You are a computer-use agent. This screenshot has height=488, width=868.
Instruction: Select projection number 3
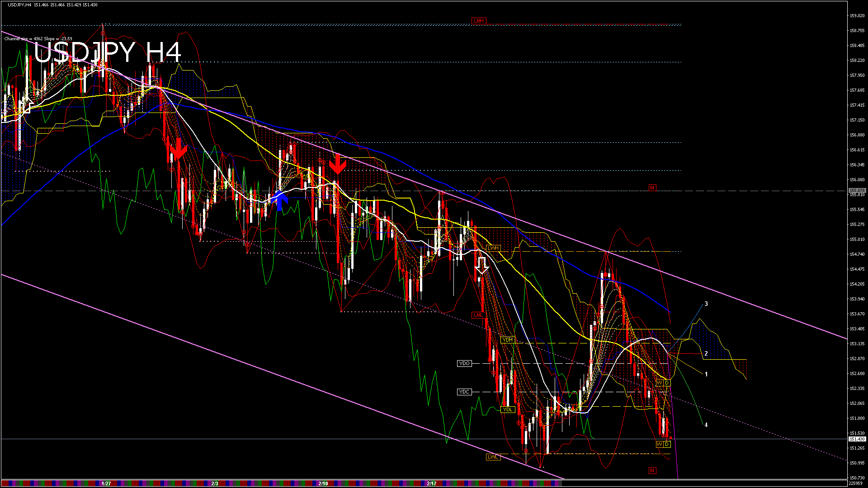click(706, 304)
